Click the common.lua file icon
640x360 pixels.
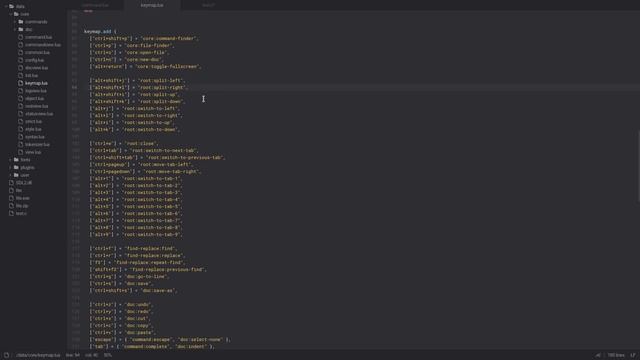click(x=20, y=53)
